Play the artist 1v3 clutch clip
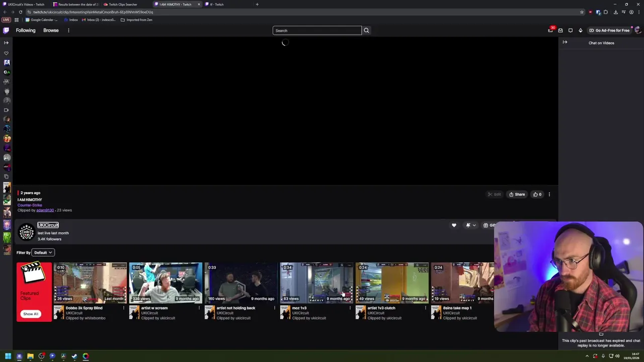The image size is (644, 362). point(392,283)
